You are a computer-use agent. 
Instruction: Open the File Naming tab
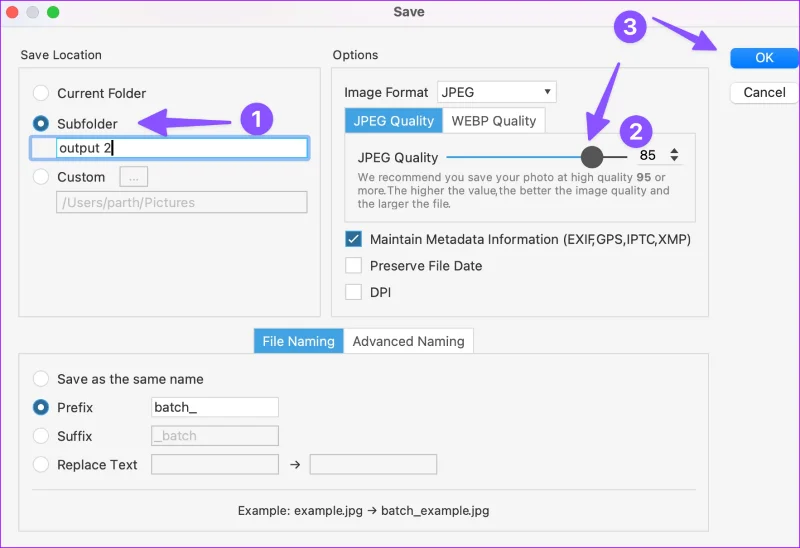[298, 341]
